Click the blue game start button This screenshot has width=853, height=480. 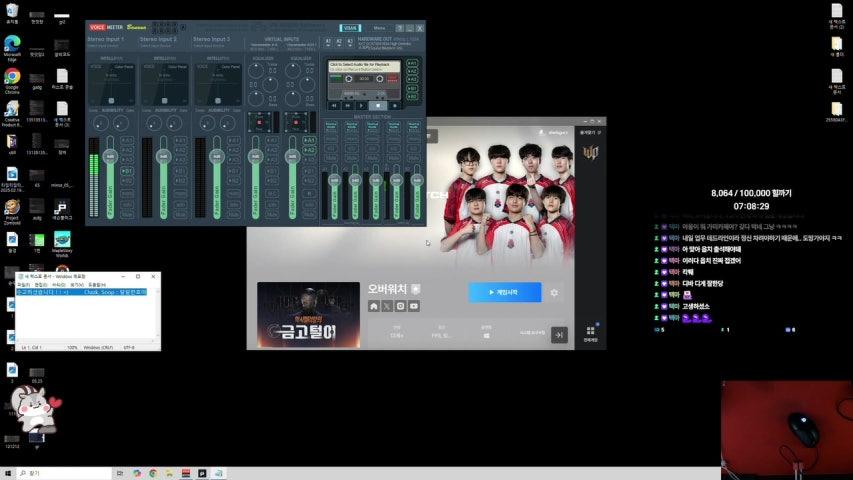point(505,292)
